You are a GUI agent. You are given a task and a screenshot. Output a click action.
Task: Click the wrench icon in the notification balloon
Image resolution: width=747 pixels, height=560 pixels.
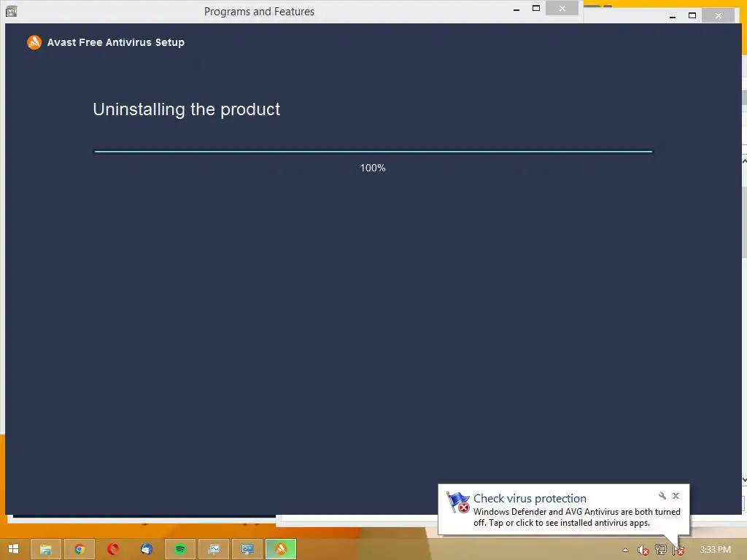click(662, 496)
